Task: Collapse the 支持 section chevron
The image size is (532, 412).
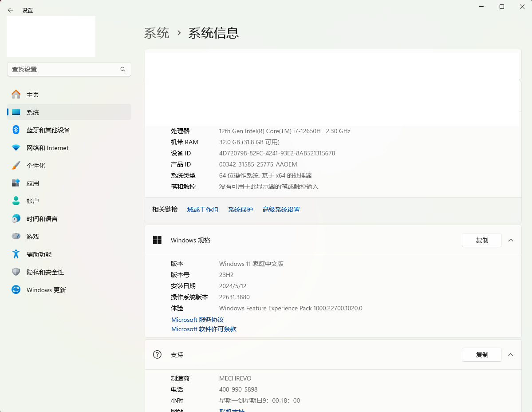Action: click(511, 354)
